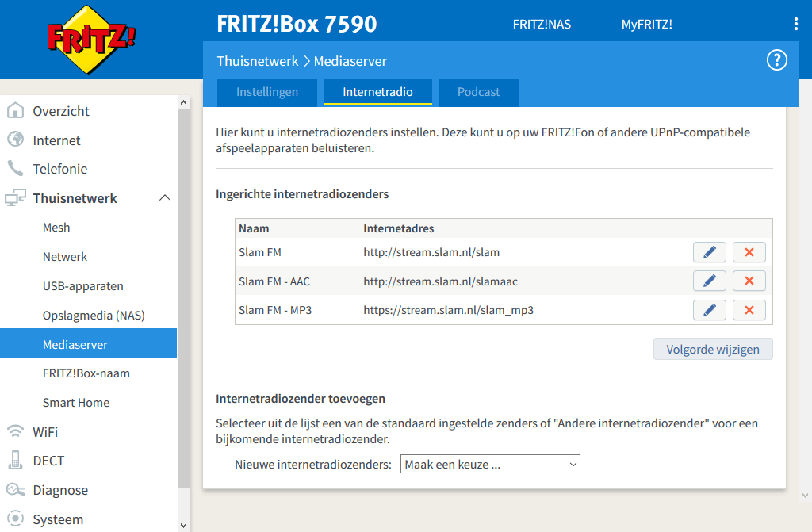Delete the Slam FM - AAC station
The height and width of the screenshot is (532, 812).
[x=749, y=281]
